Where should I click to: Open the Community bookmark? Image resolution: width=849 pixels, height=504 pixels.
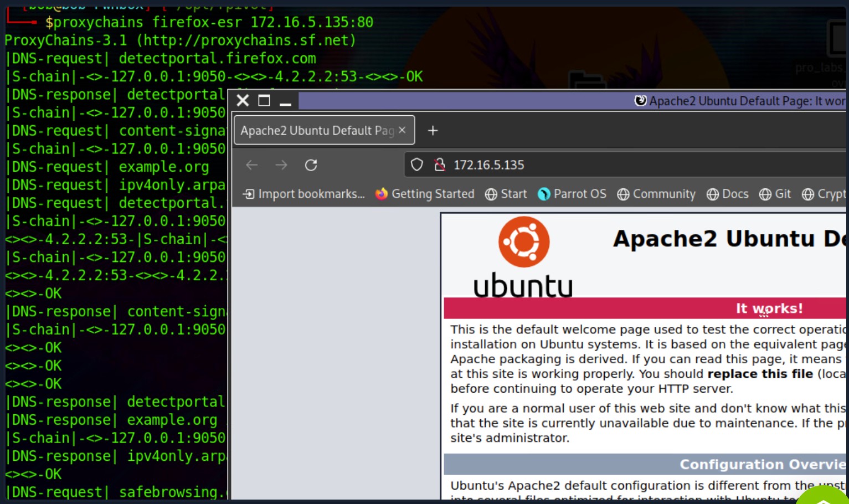click(656, 194)
